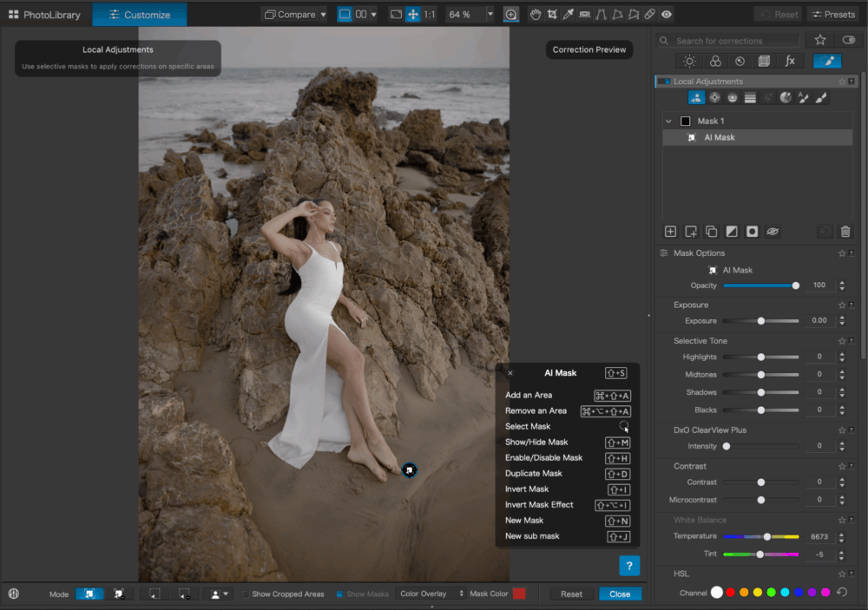Delete the mask with trash icon
Image resolution: width=868 pixels, height=610 pixels.
845,232
